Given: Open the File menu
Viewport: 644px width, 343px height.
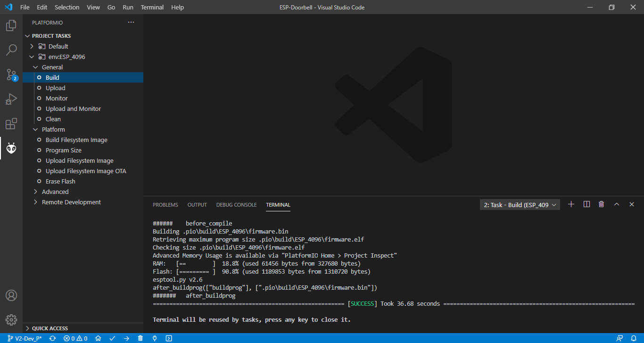Looking at the screenshot, I should pos(25,7).
